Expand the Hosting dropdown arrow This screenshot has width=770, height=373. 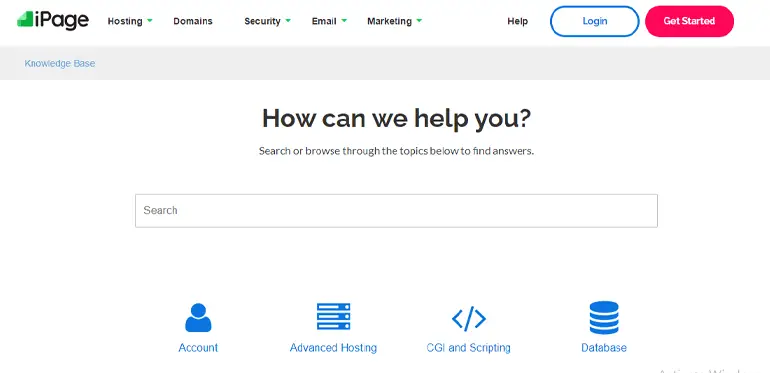pos(149,21)
